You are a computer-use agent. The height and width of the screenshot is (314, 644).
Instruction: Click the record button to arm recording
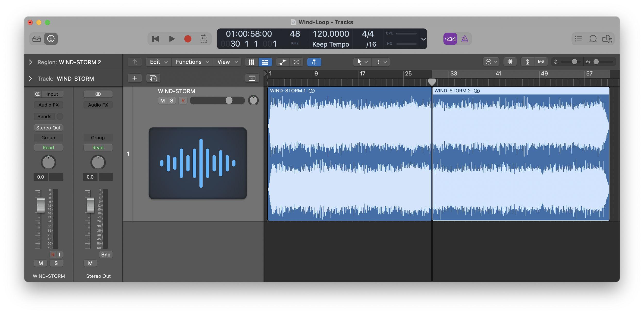point(188,39)
